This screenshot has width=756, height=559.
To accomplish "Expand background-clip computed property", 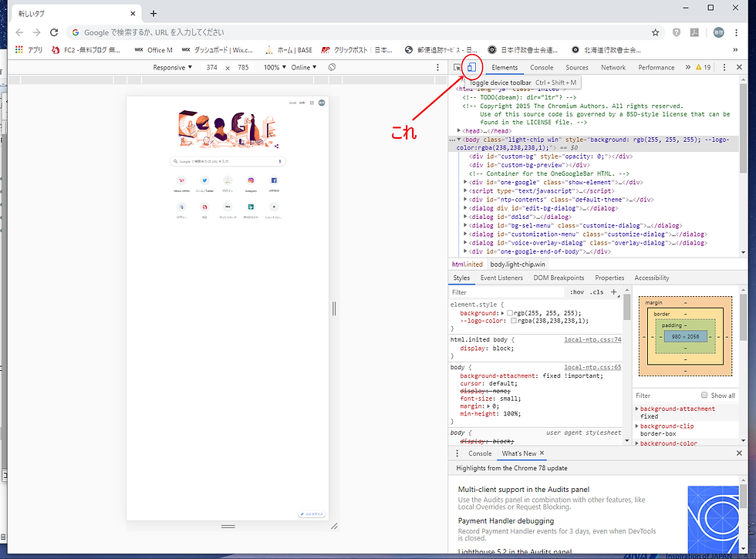I will [637, 426].
